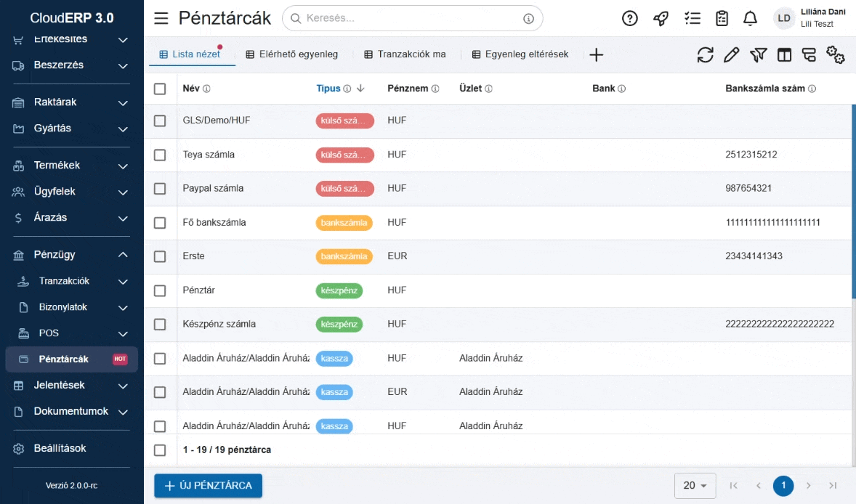
Task: Open the help question mark icon
Action: click(x=630, y=19)
